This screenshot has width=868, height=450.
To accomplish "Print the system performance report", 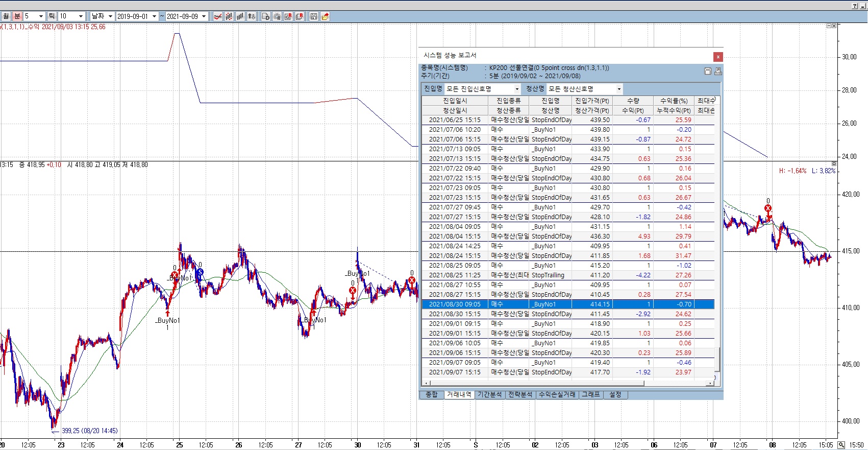I will (x=718, y=71).
